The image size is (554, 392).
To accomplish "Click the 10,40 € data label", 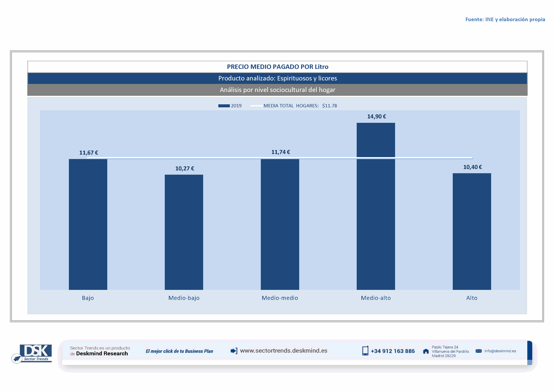I will point(472,167).
